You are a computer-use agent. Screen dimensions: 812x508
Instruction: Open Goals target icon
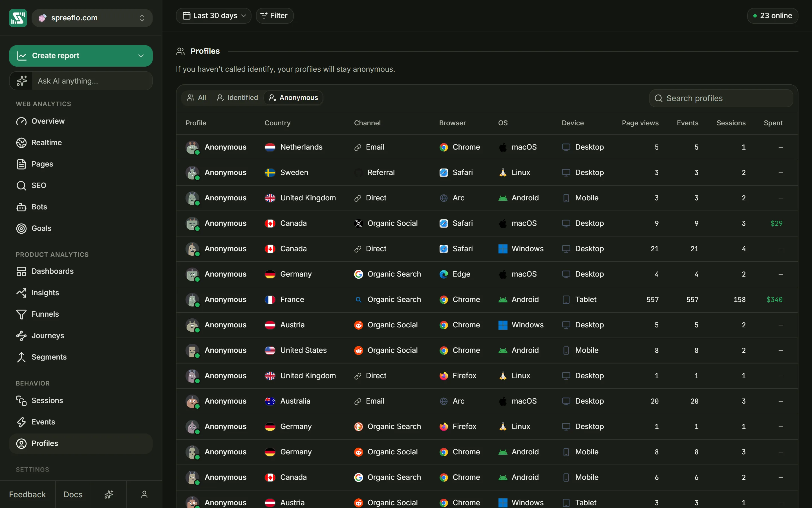click(21, 229)
